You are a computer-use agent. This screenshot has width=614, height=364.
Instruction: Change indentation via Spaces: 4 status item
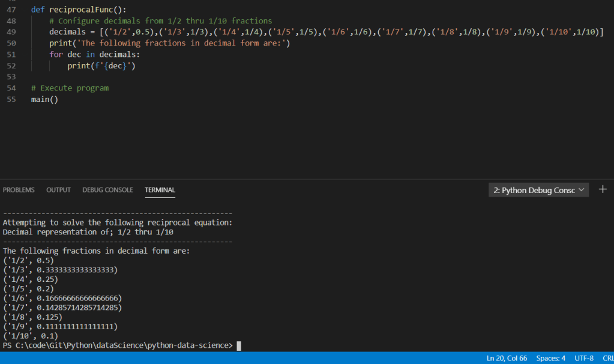(x=550, y=358)
